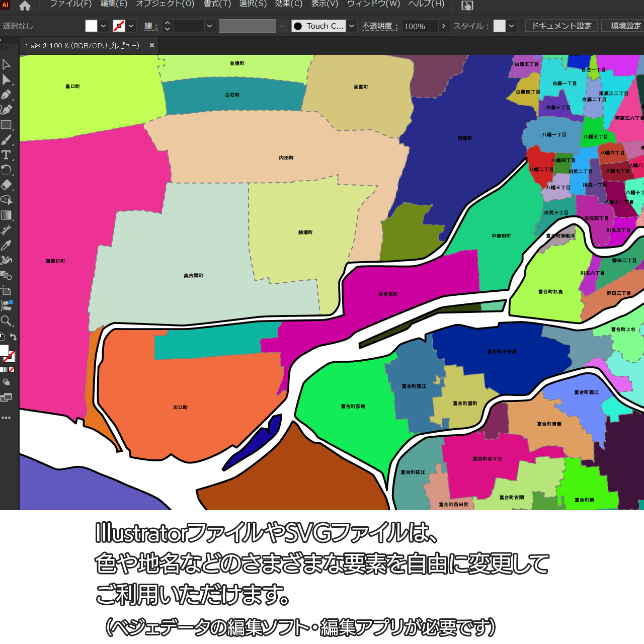Open the 効果(C) menu
This screenshot has width=644, height=644.
pyautogui.click(x=289, y=4)
